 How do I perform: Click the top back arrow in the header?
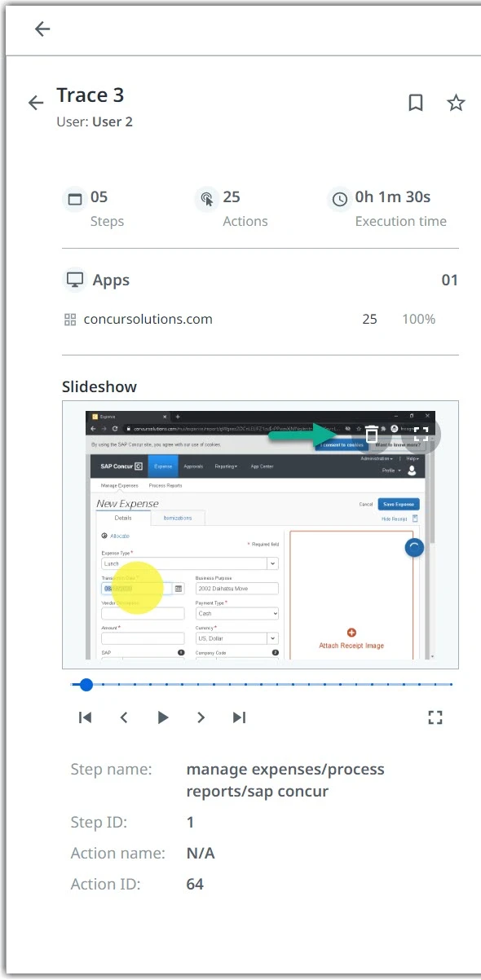click(42, 29)
